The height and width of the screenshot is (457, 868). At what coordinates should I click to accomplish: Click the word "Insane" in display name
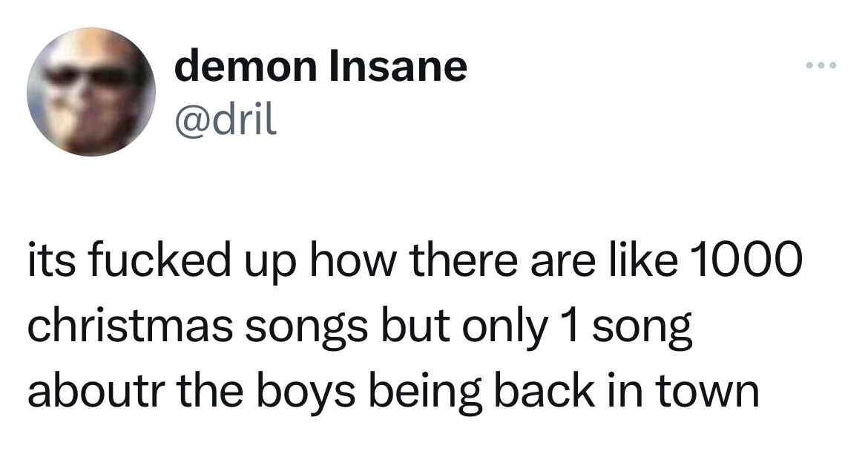pos(398,66)
